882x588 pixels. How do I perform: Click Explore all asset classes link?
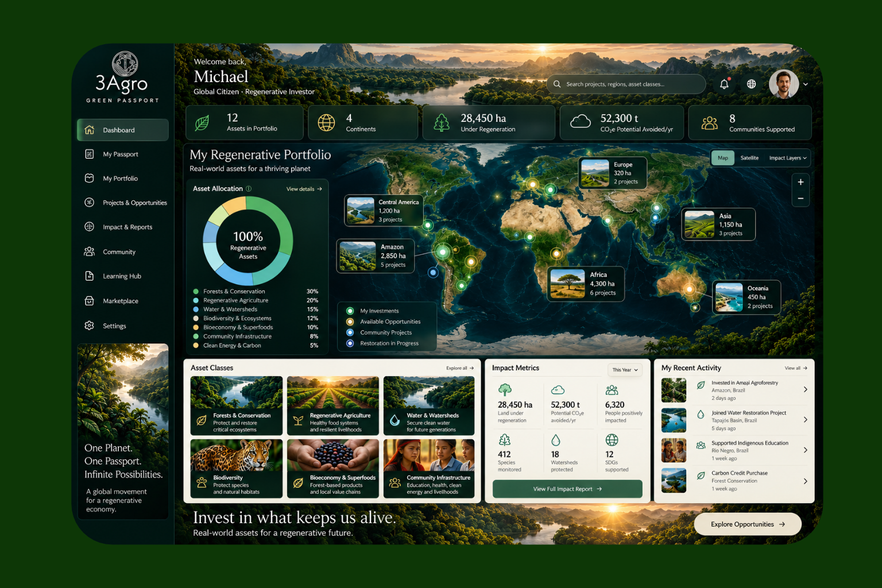click(x=460, y=368)
